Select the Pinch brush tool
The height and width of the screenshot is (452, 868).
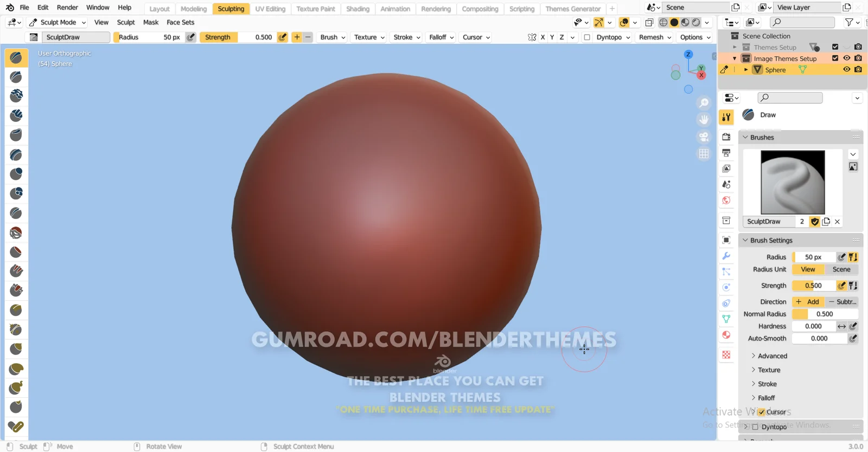(x=16, y=330)
